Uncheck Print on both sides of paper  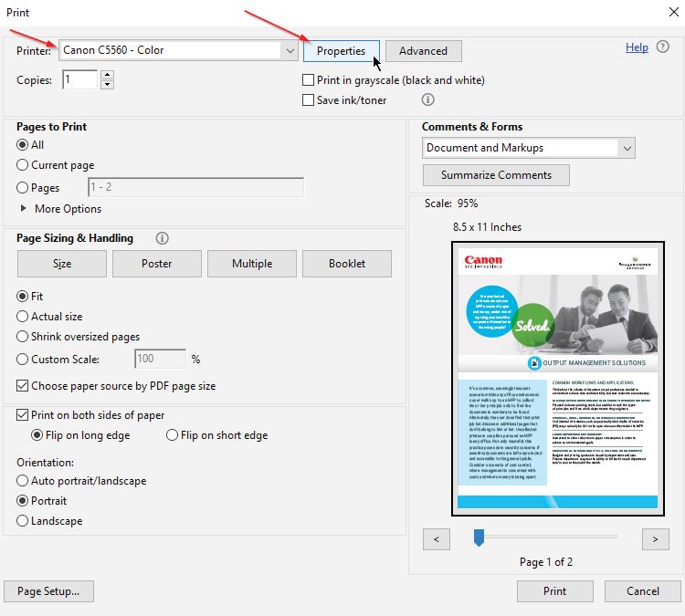(23, 415)
